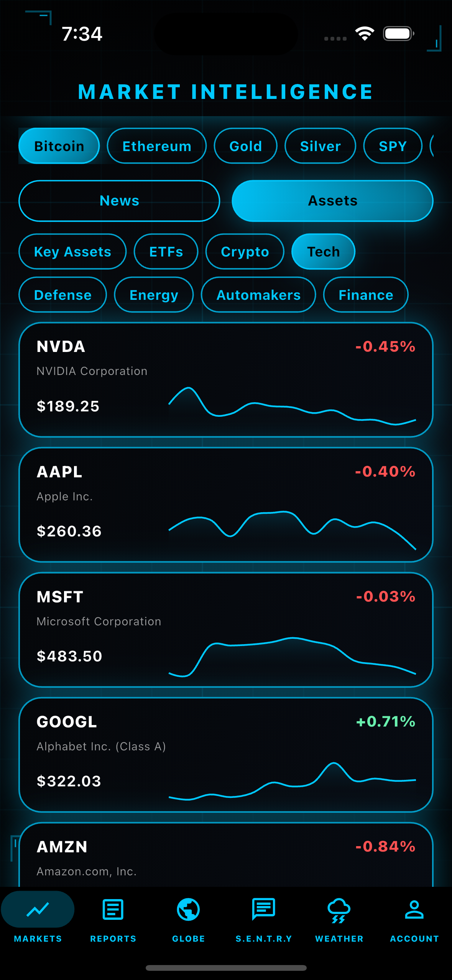Open the Markets trend-line icon

[38, 909]
